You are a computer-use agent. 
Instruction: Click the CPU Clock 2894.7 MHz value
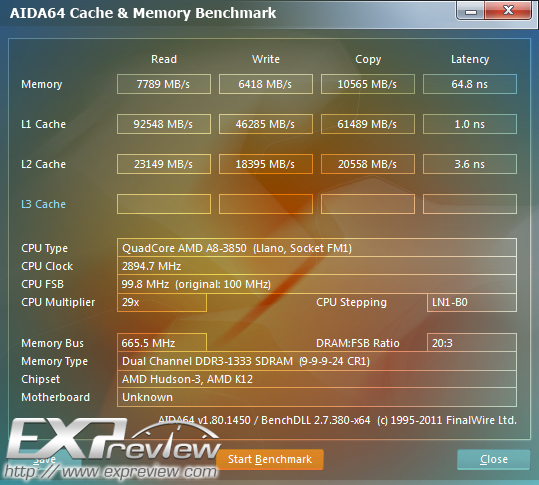click(317, 266)
